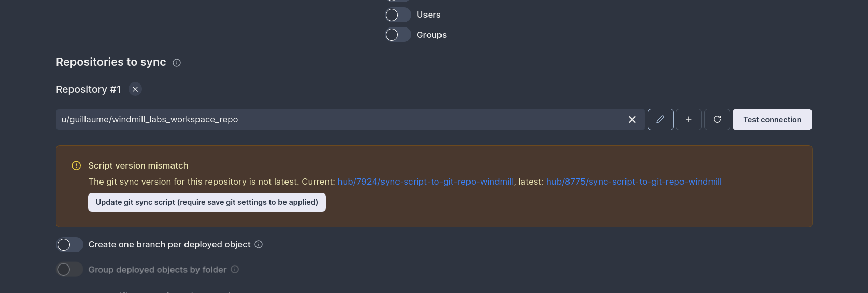Show info for branch per deployed object
Screen dimensions: 868x293
point(259,244)
